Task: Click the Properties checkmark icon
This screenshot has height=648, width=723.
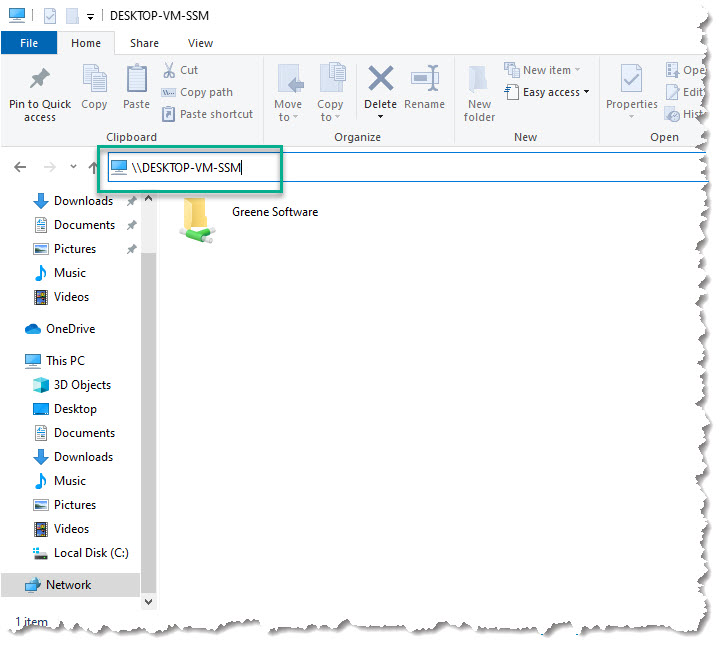Action: pos(631,80)
